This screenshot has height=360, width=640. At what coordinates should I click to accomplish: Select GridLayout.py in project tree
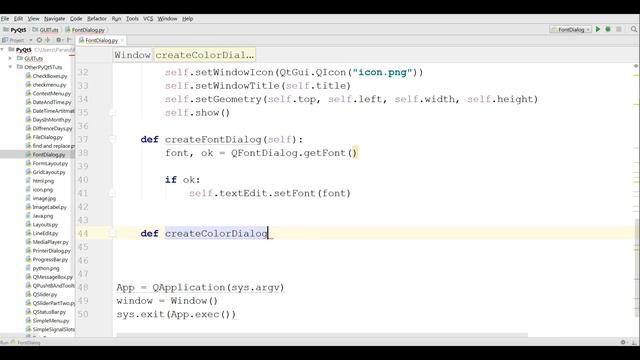click(x=49, y=172)
